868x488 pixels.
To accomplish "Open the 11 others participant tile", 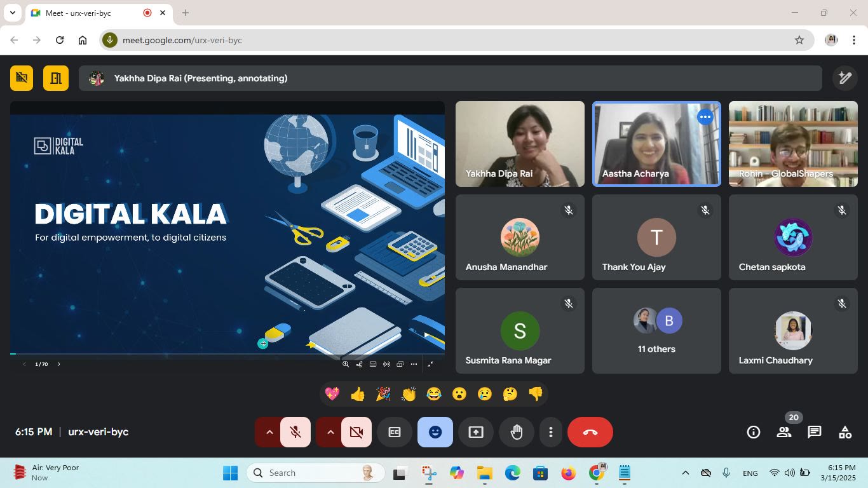I will [656, 330].
